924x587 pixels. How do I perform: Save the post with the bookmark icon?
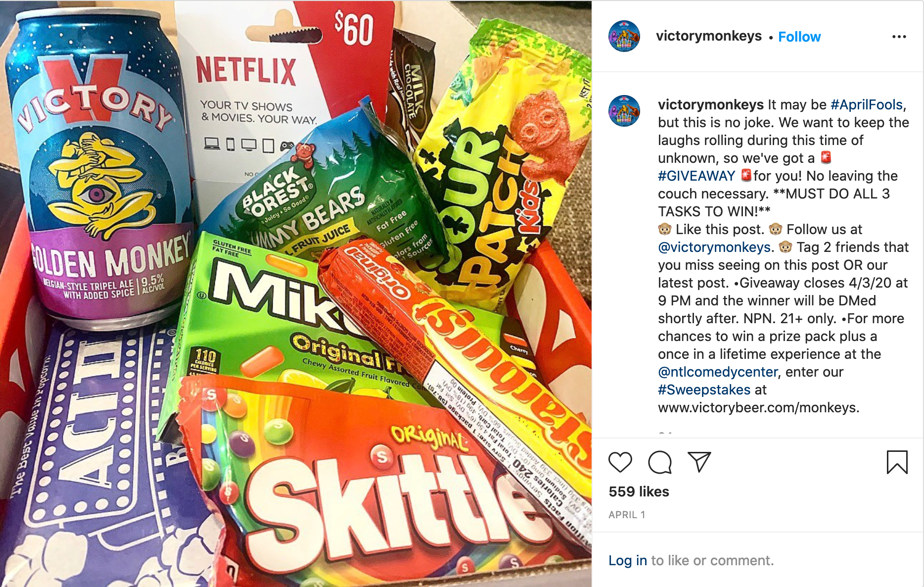tap(897, 462)
